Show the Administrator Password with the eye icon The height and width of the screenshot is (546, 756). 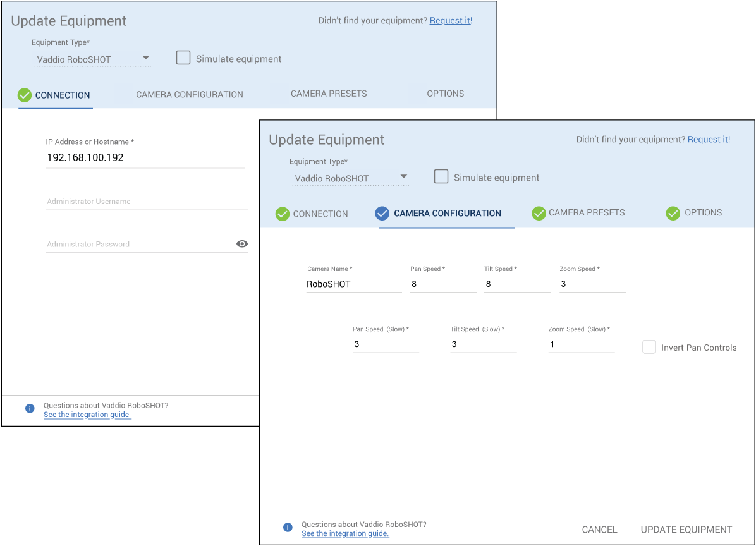(x=241, y=243)
